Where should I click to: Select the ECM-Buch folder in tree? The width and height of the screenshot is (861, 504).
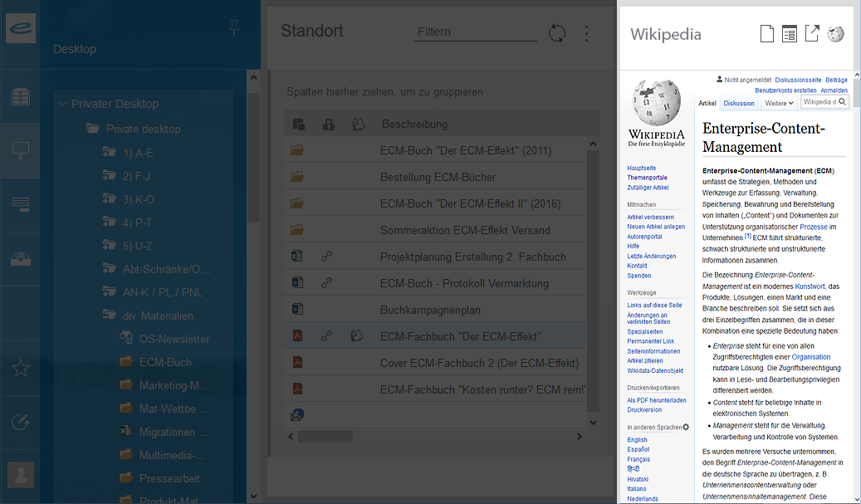coord(165,362)
